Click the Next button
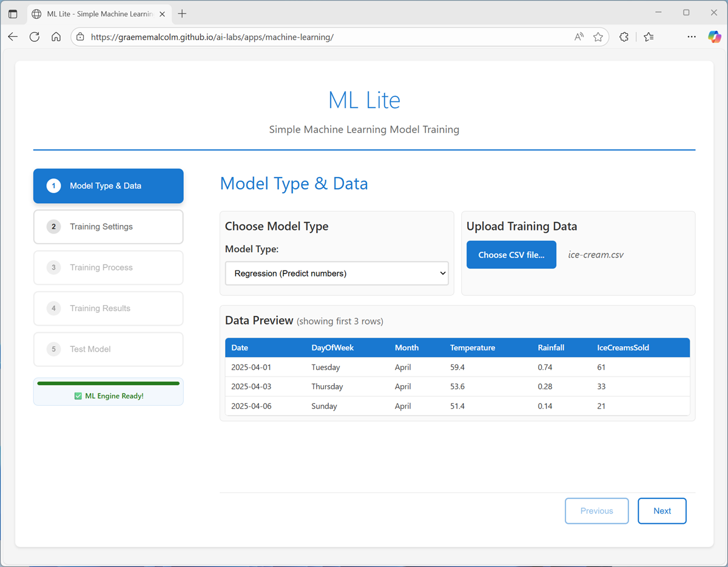This screenshot has height=567, width=728. (662, 511)
